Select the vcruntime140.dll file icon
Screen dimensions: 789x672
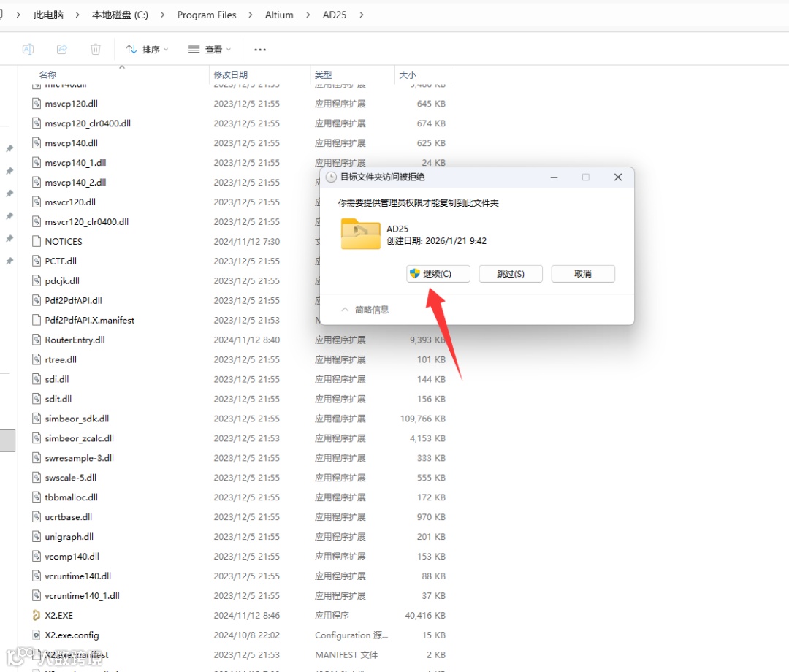click(x=37, y=576)
